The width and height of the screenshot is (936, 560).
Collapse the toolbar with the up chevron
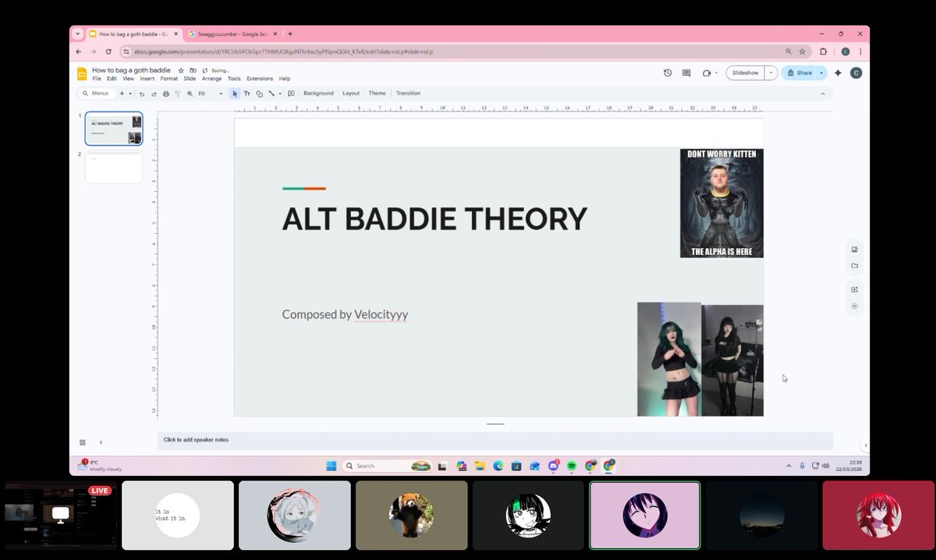pyautogui.click(x=822, y=94)
